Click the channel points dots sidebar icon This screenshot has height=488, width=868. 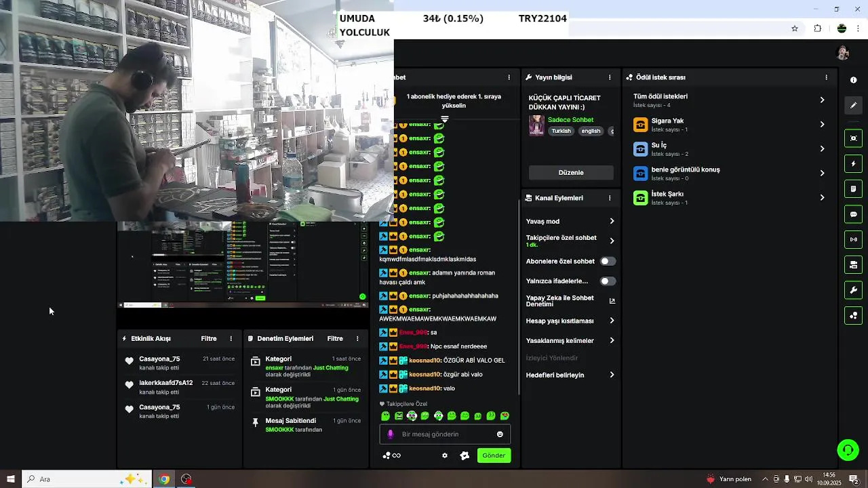tap(853, 315)
